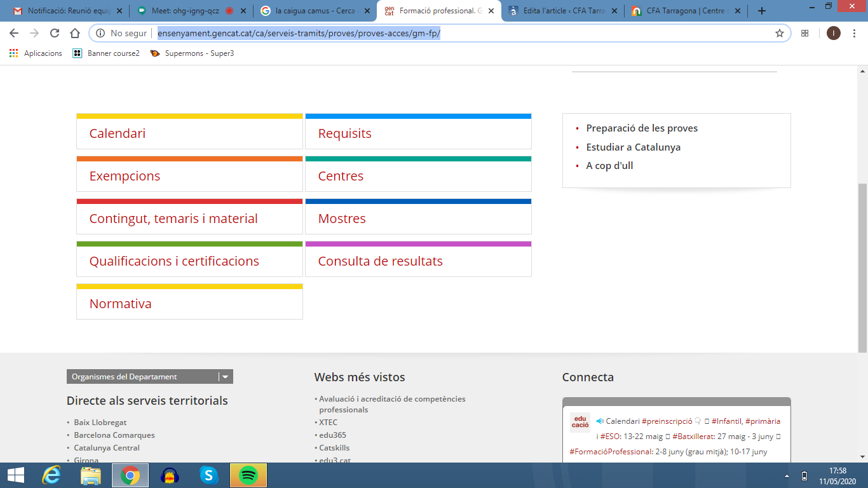Click the page vertical scrollbar
Image resolution: width=868 pixels, height=488 pixels.
pyautogui.click(x=862, y=267)
